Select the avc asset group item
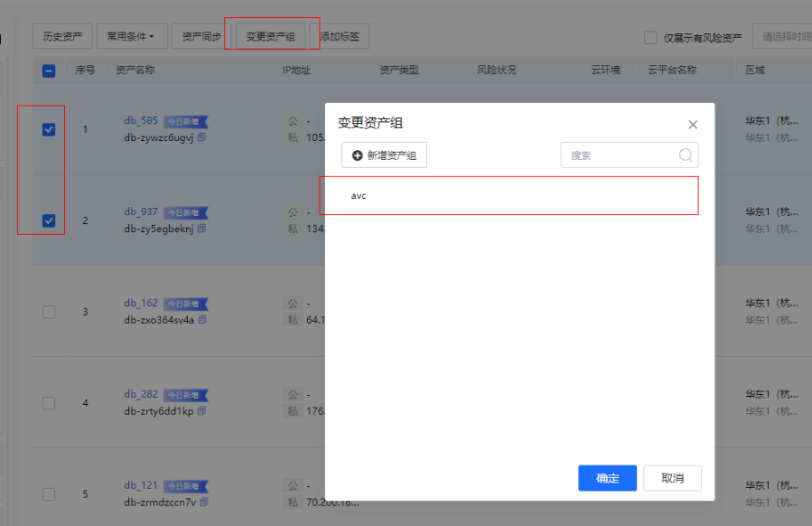 pos(510,195)
